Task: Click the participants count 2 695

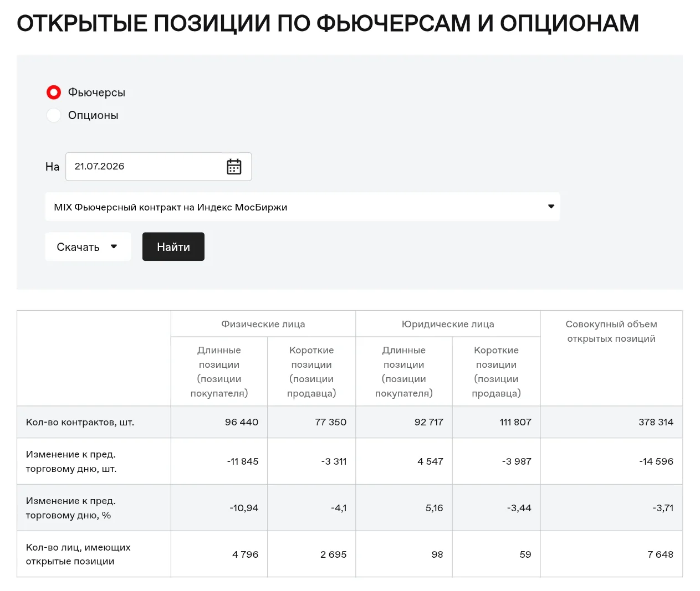Action: (334, 554)
